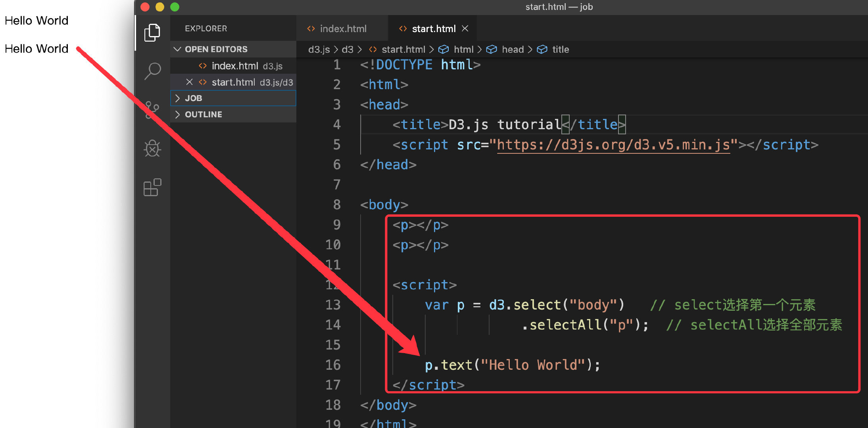Image resolution: width=868 pixels, height=428 pixels.
Task: Open the Extensions view icon
Action: click(152, 187)
